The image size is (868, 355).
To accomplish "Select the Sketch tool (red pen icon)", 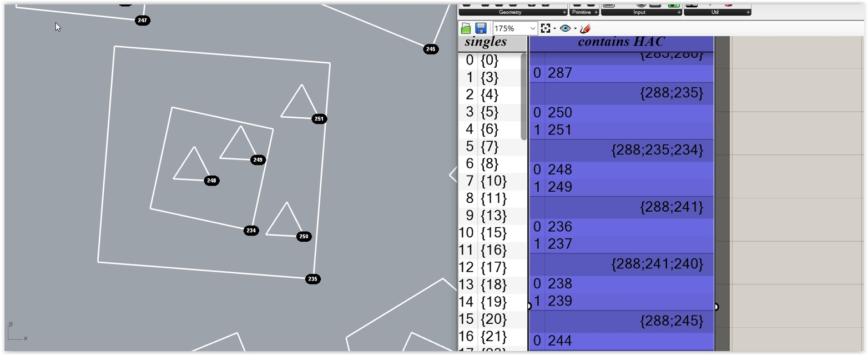I will point(585,28).
